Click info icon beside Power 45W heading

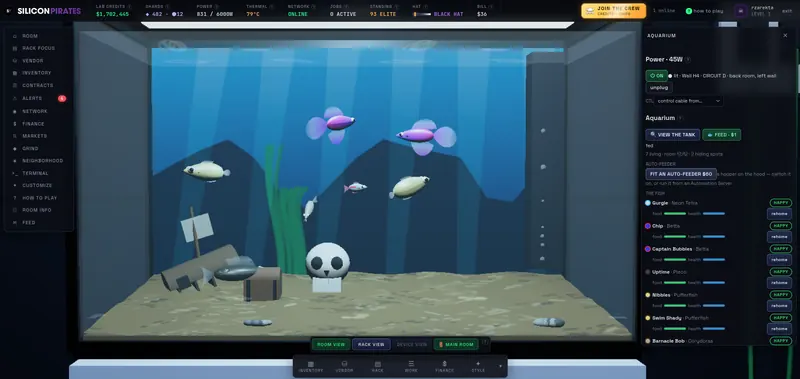tap(688, 60)
